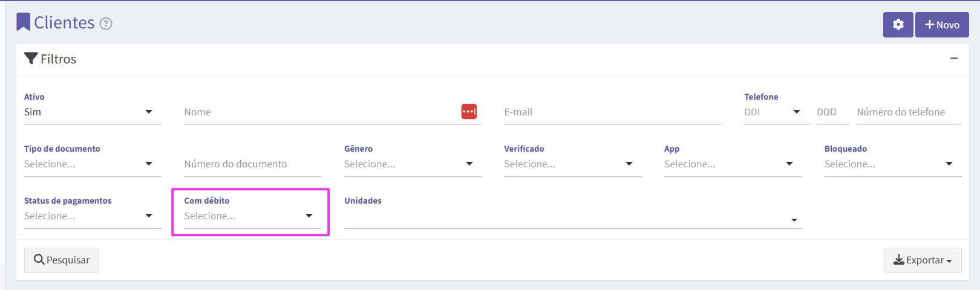Open the Com débito dropdown
The height and width of the screenshot is (290, 980).
(x=253, y=216)
